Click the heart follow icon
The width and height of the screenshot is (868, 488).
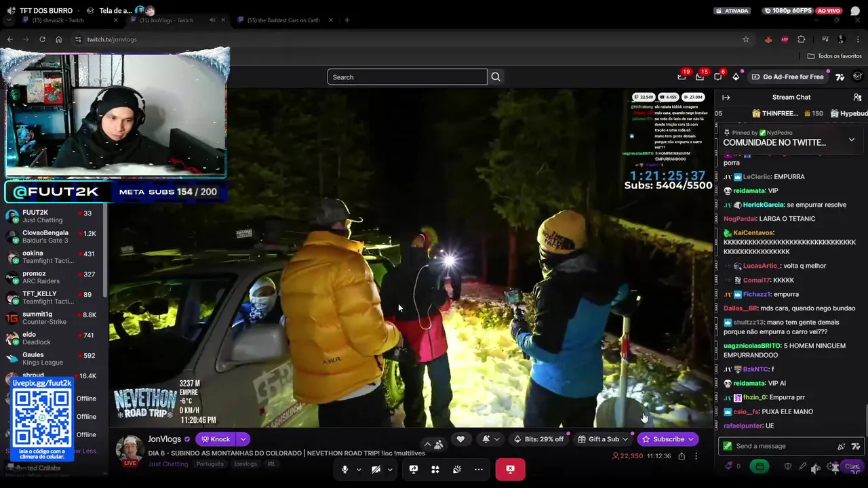tap(460, 439)
